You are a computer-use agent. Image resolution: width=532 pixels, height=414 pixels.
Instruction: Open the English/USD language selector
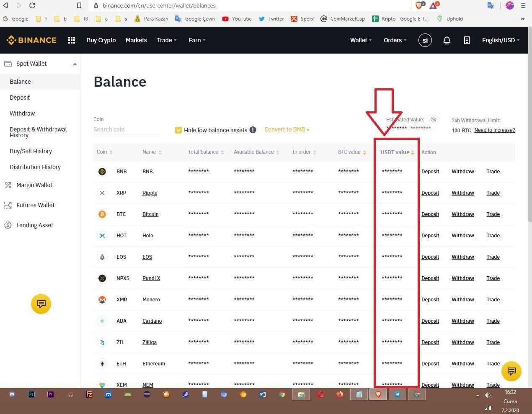501,40
